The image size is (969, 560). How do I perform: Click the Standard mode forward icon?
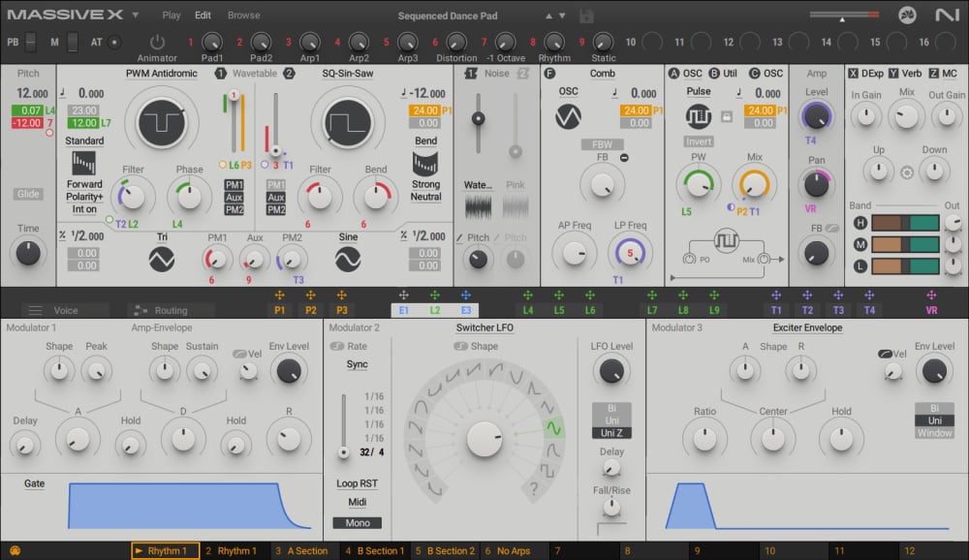(83, 164)
